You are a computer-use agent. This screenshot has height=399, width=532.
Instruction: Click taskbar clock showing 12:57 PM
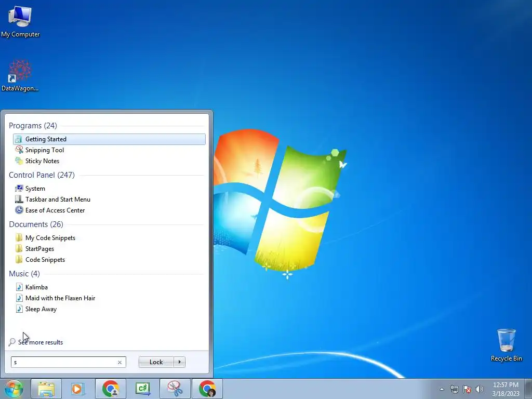coord(506,389)
